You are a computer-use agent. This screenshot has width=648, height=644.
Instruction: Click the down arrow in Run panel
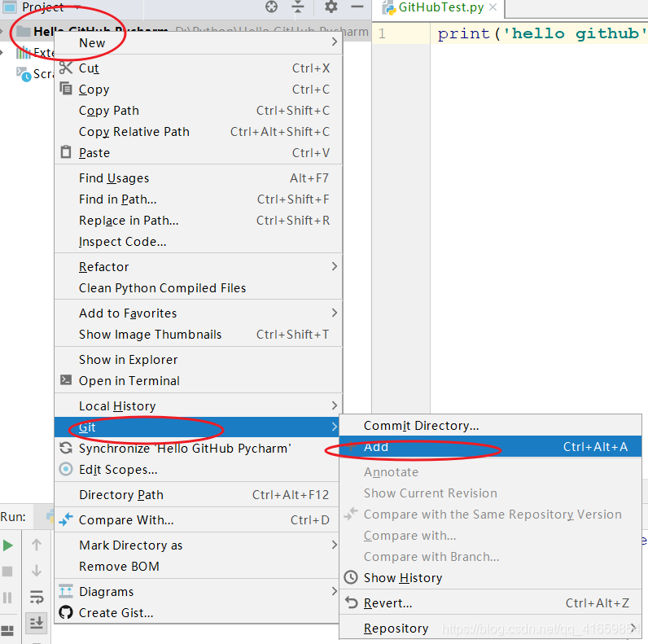37,571
